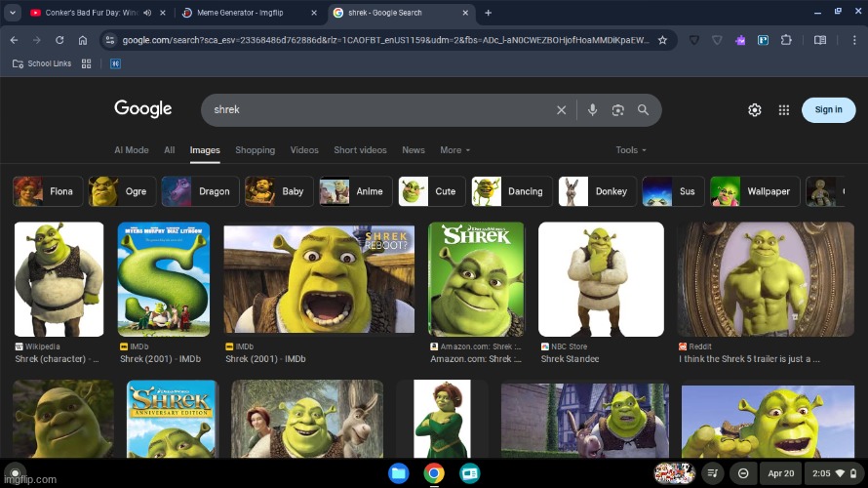Filter images by the Fiona chip
The image size is (868, 488).
pos(48,191)
